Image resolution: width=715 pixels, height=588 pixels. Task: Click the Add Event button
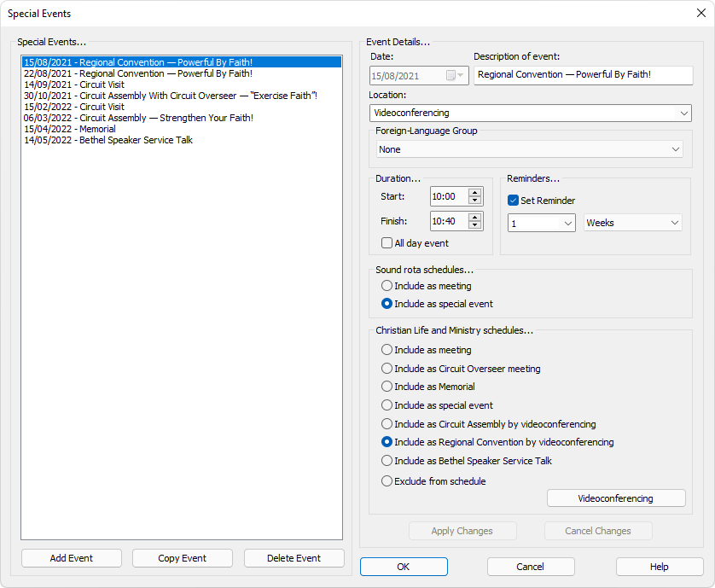tap(72, 558)
